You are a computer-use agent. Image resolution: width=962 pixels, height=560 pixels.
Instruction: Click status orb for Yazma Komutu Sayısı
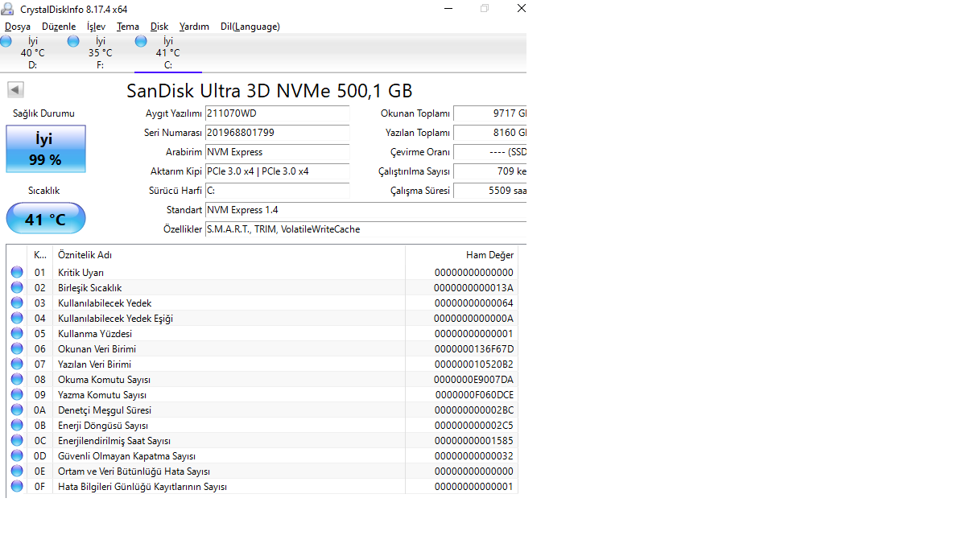(17, 394)
